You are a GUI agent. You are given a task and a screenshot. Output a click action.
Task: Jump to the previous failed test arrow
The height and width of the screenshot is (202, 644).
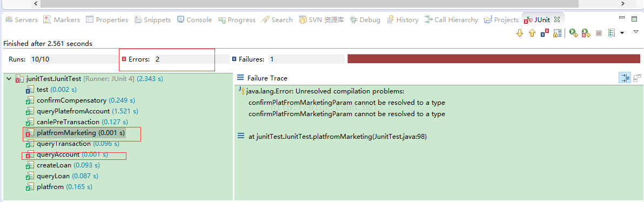[532, 33]
